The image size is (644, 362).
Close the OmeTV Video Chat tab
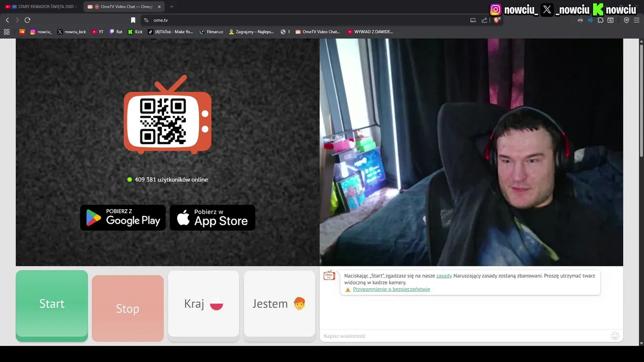click(159, 7)
